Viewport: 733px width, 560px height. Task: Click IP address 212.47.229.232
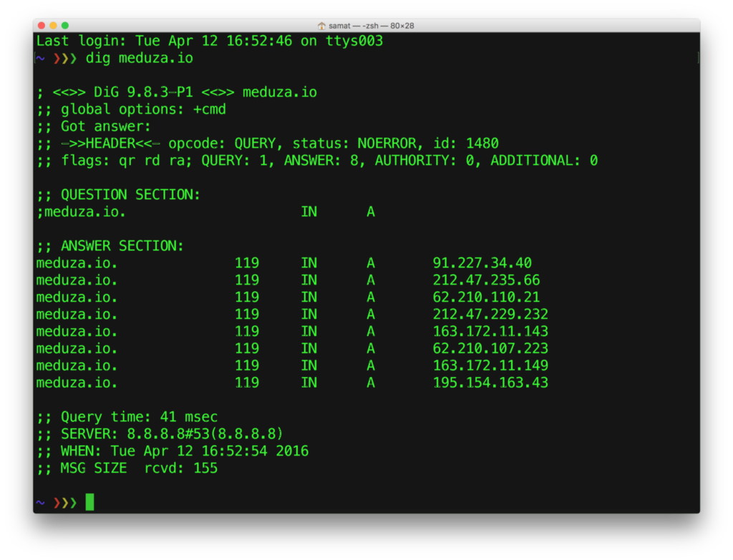(x=491, y=314)
